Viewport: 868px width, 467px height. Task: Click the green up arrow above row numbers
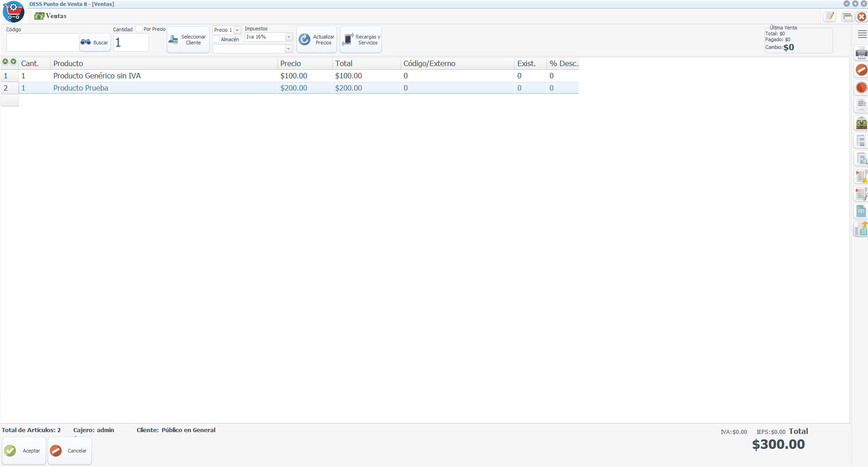click(x=5, y=62)
